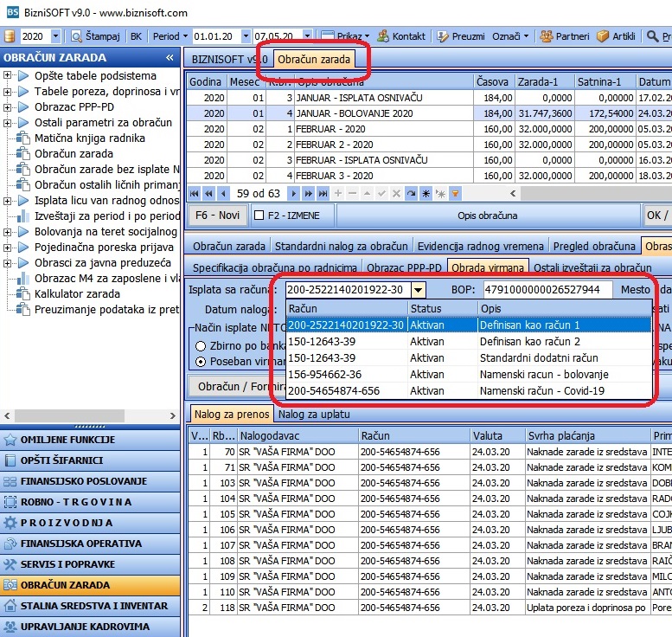Click the Opis obračuna button
The height and width of the screenshot is (637, 672).
(x=487, y=216)
